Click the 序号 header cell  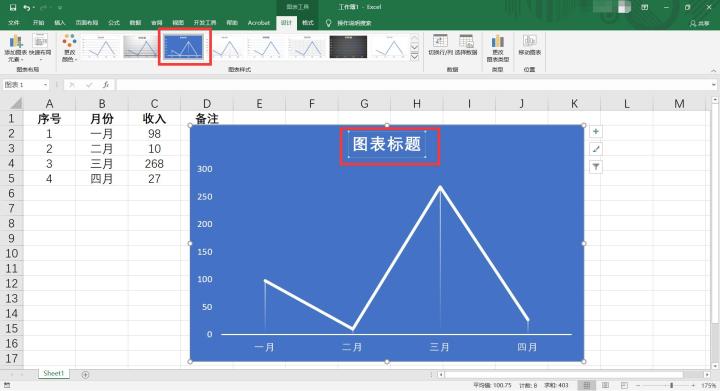(x=49, y=119)
